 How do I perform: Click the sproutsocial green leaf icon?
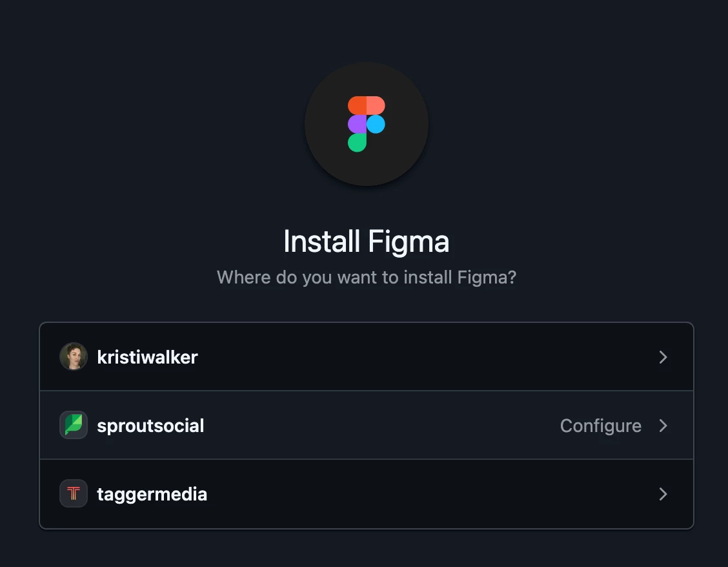(x=74, y=426)
